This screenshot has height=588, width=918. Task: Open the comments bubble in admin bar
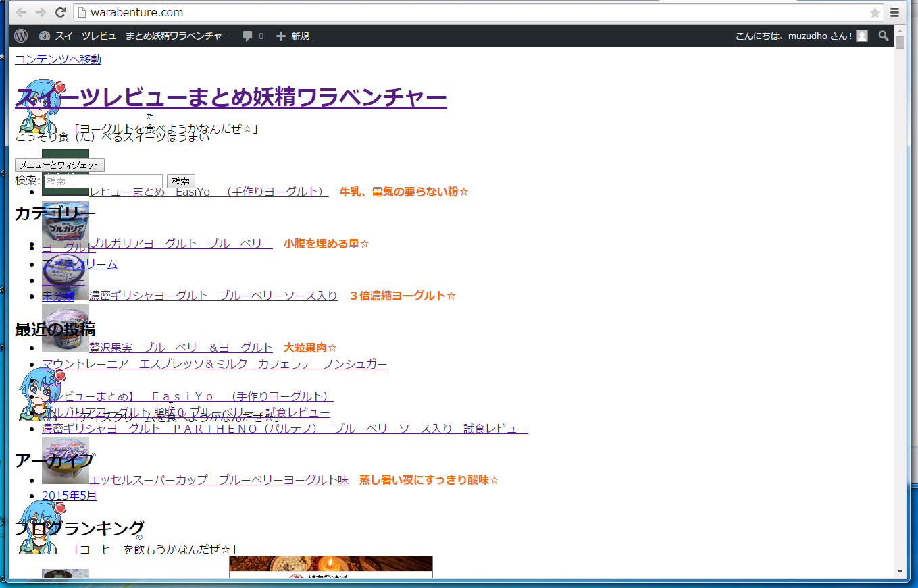click(253, 36)
